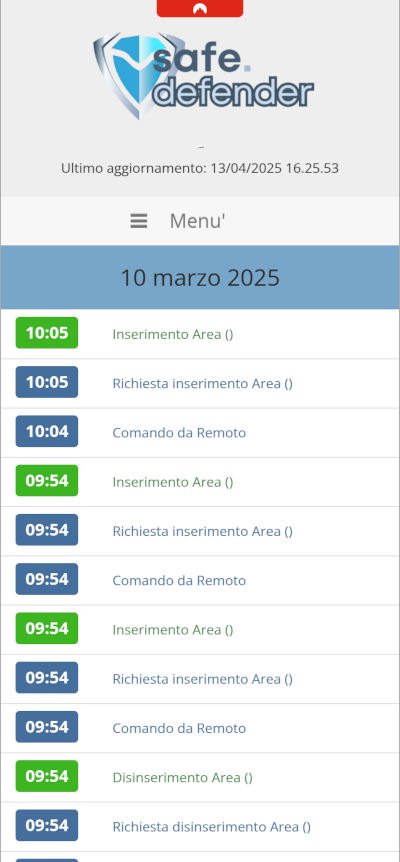
Task: Click the Ultimo aggiornamento timestamp text
Action: click(200, 168)
